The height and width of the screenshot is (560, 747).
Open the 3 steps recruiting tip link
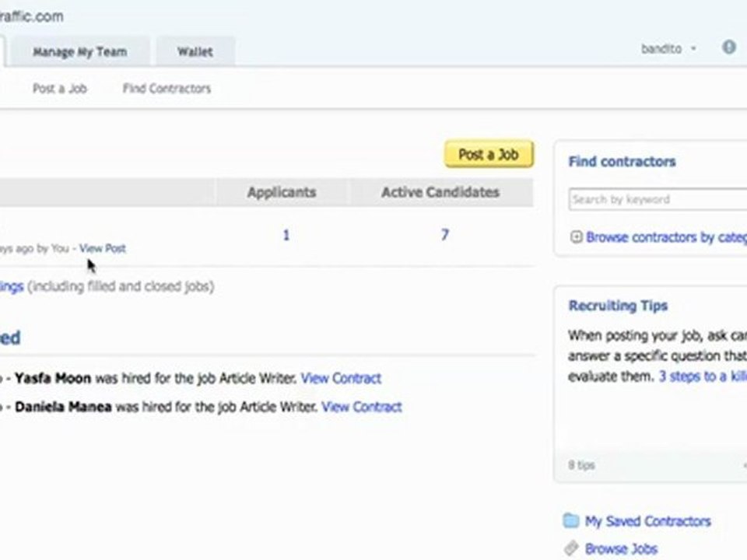pos(702,376)
